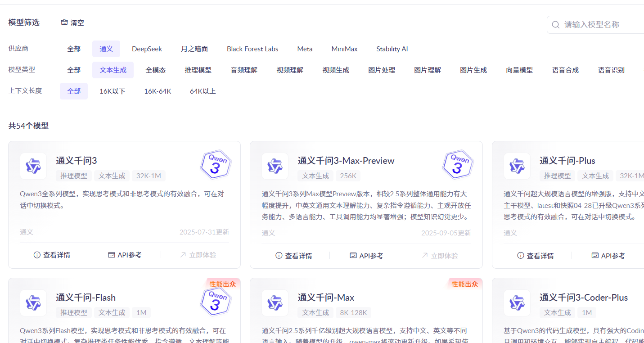
Task: Select 全部 in the 模型类型 filter row
Action: 74,70
